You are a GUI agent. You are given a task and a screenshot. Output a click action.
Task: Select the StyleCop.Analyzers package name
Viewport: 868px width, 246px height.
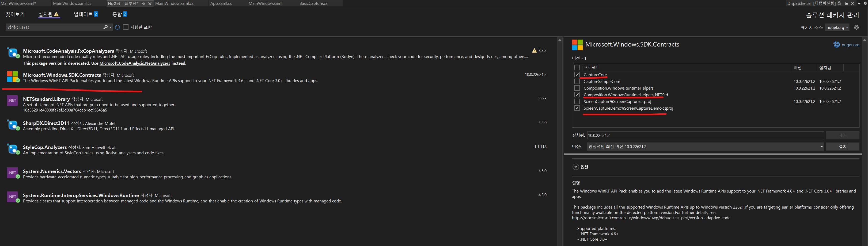pos(45,147)
